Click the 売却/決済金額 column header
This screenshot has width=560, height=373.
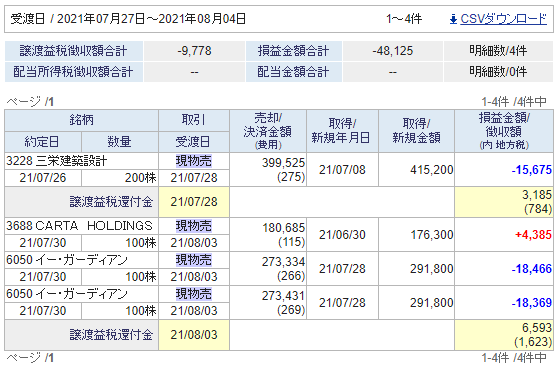pyautogui.click(x=268, y=131)
